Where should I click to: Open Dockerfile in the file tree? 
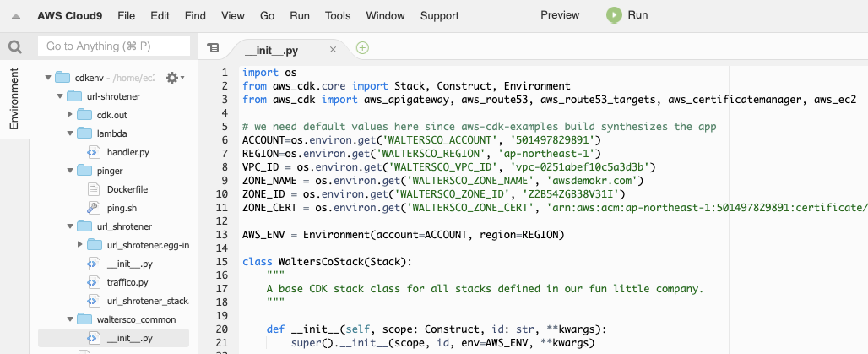pos(127,189)
